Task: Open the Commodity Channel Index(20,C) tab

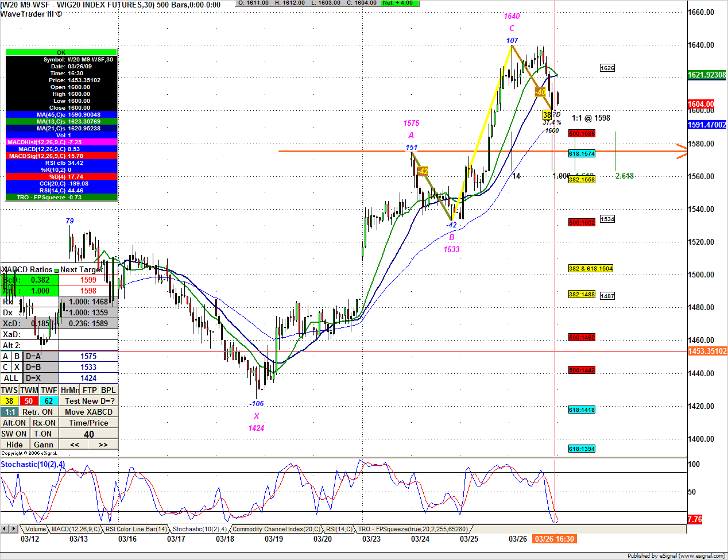Action: 276,529
